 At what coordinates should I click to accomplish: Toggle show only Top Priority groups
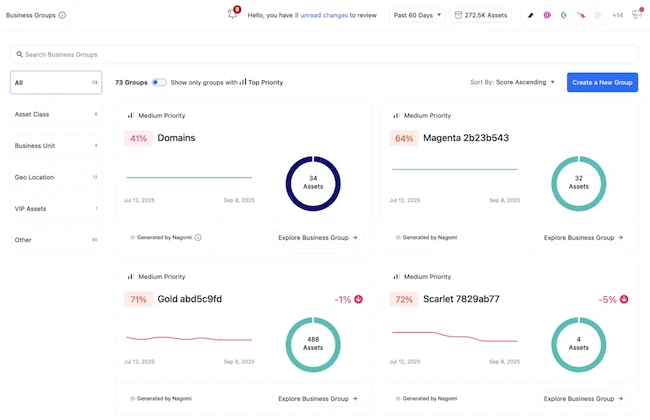[159, 82]
